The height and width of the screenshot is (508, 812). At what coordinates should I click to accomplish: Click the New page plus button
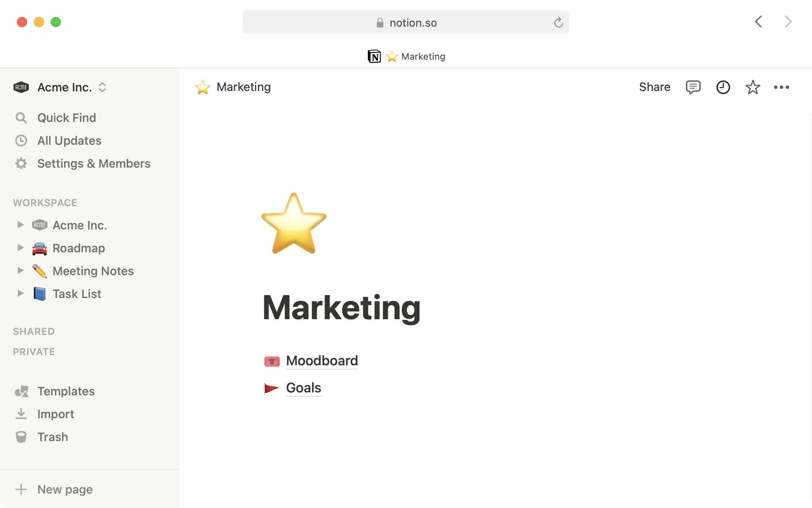(20, 489)
